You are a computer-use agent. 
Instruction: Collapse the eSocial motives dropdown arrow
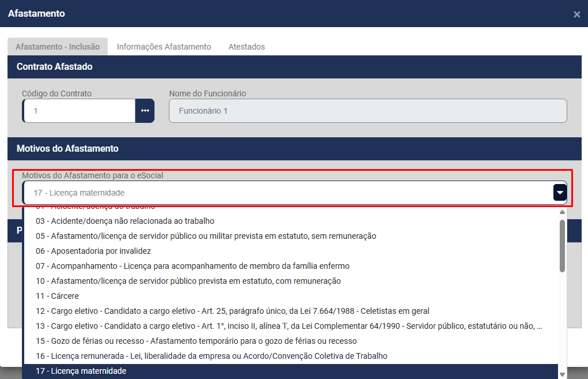point(560,193)
